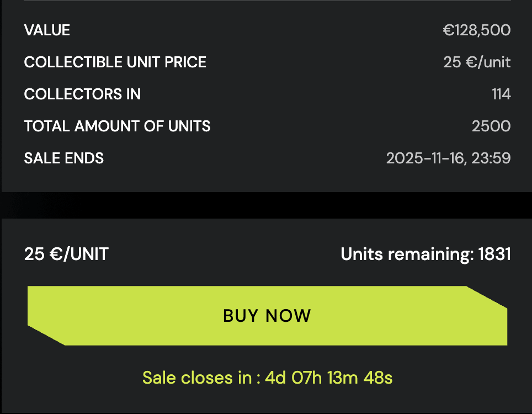Click the COLLECTIBLE UNIT PRICE label

click(115, 62)
